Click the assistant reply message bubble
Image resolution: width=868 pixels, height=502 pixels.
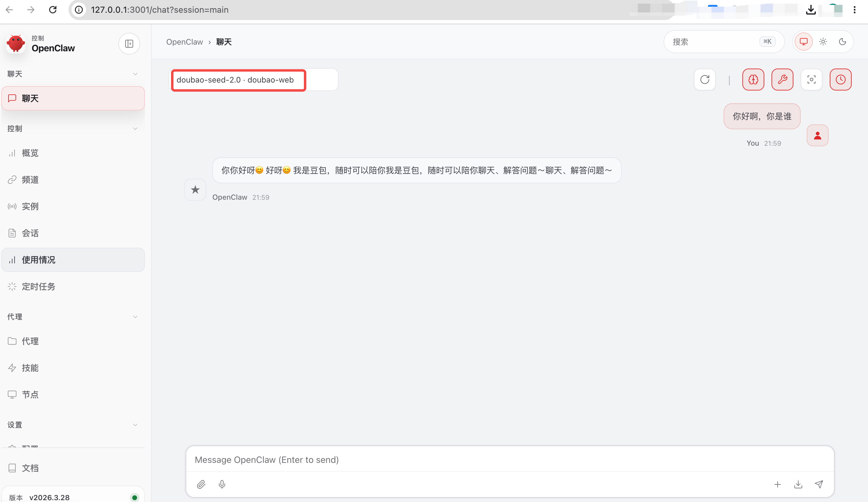(x=417, y=170)
